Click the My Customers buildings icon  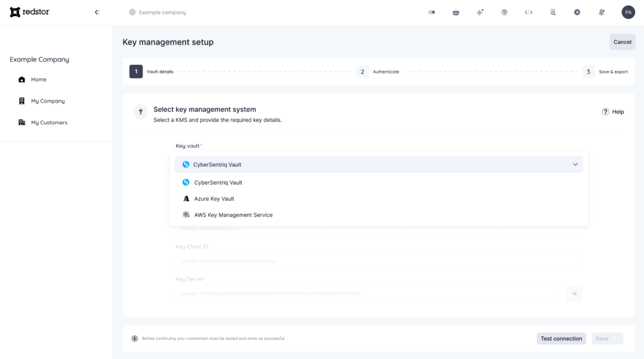(x=22, y=122)
